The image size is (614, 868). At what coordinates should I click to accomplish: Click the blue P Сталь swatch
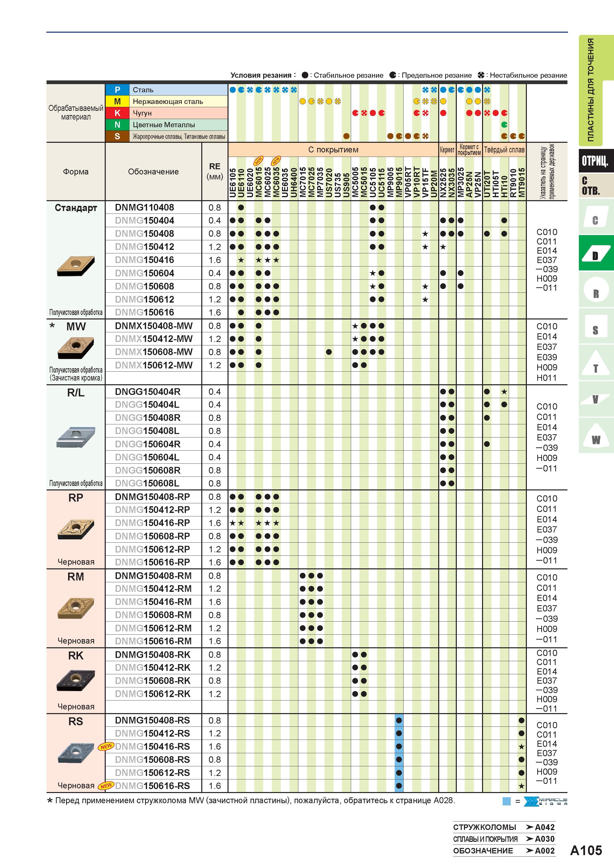[x=117, y=90]
